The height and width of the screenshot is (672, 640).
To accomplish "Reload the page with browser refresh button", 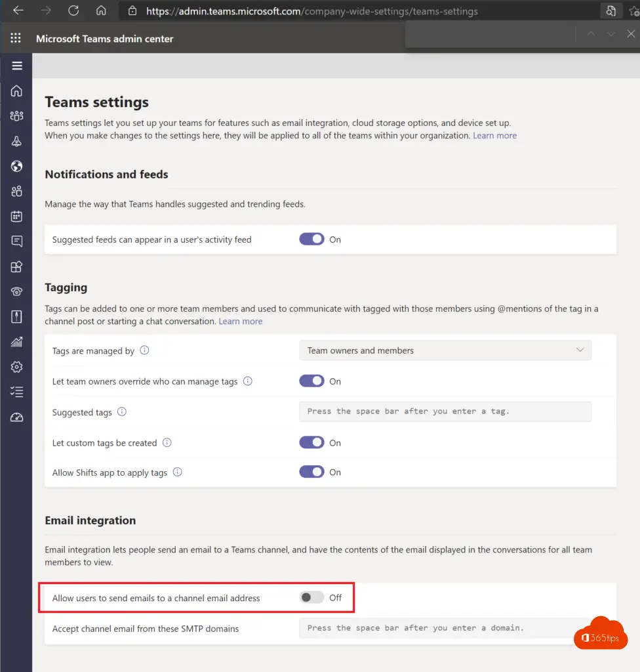I will (73, 10).
